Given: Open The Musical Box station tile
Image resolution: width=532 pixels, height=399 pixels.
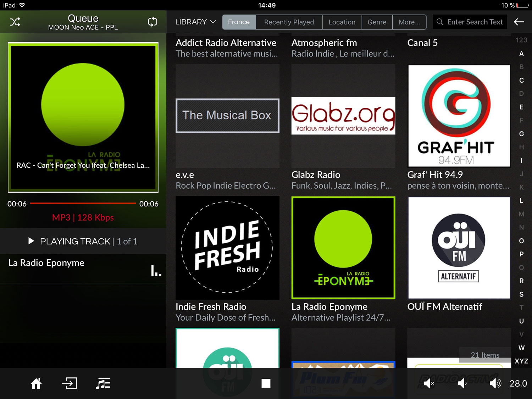Looking at the screenshot, I should [x=227, y=116].
